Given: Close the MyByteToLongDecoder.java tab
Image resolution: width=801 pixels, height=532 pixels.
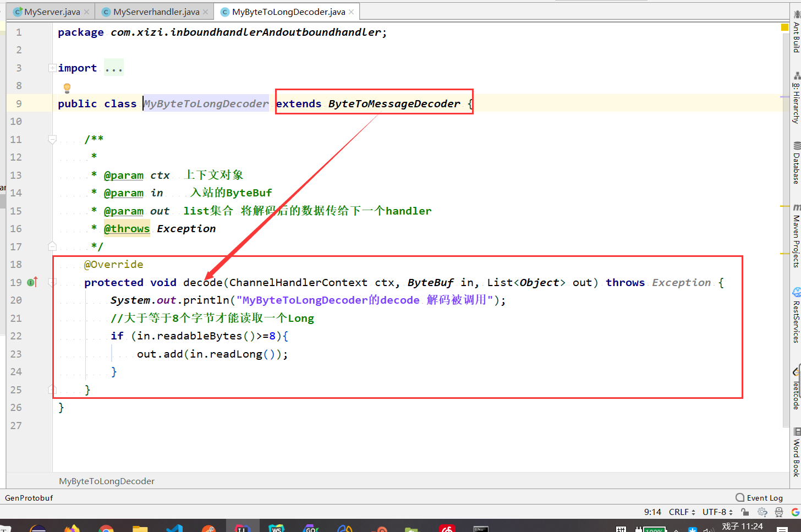Looking at the screenshot, I should (352, 12).
